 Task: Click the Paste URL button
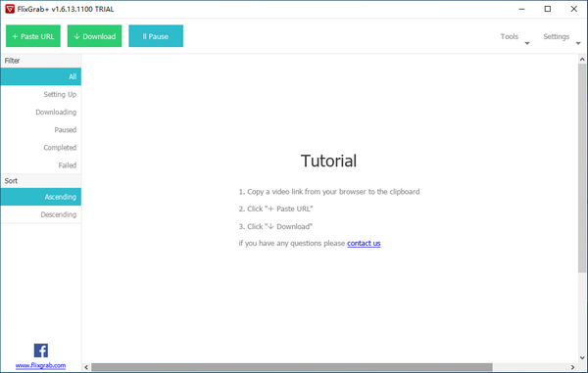tap(33, 36)
